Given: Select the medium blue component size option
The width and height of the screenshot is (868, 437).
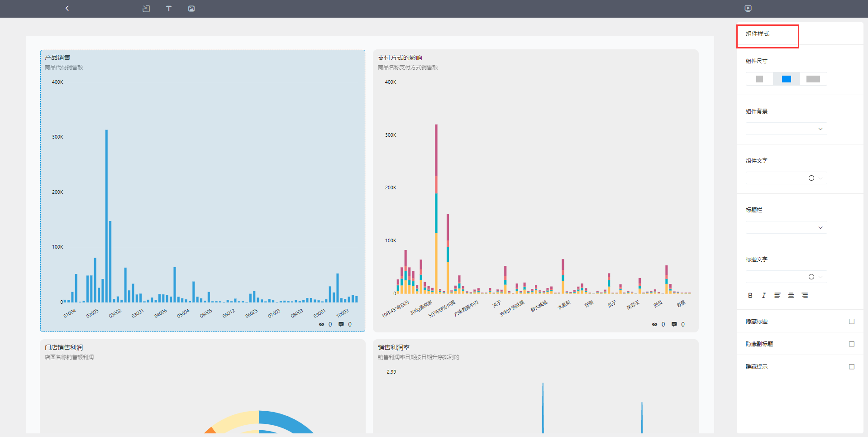Looking at the screenshot, I should click(x=787, y=79).
